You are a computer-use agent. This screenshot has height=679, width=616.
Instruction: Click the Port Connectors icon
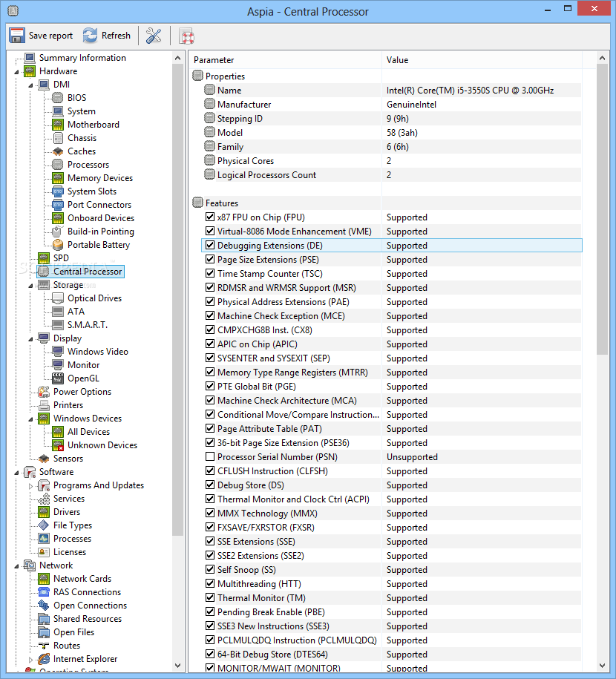tap(58, 205)
